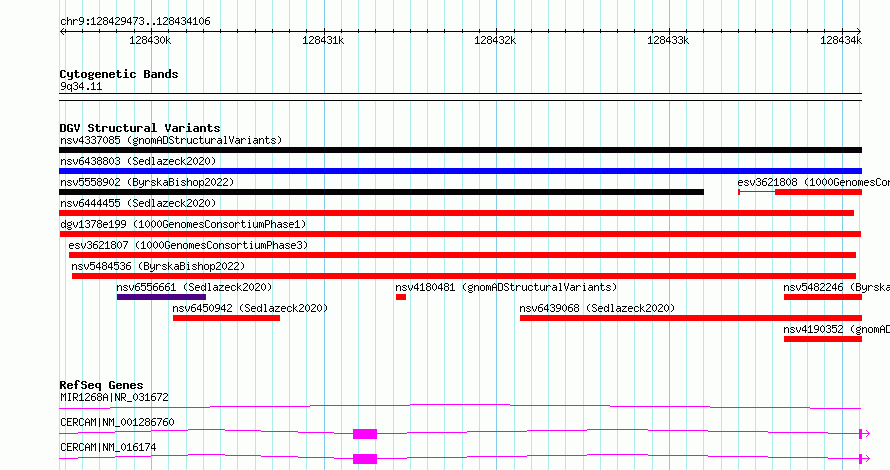Open variant label nsv6439068 (Sedlazeck2020)

point(597,308)
